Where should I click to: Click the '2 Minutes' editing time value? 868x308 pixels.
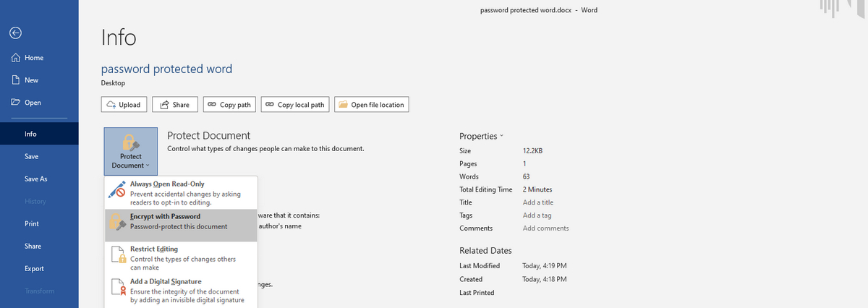537,189
